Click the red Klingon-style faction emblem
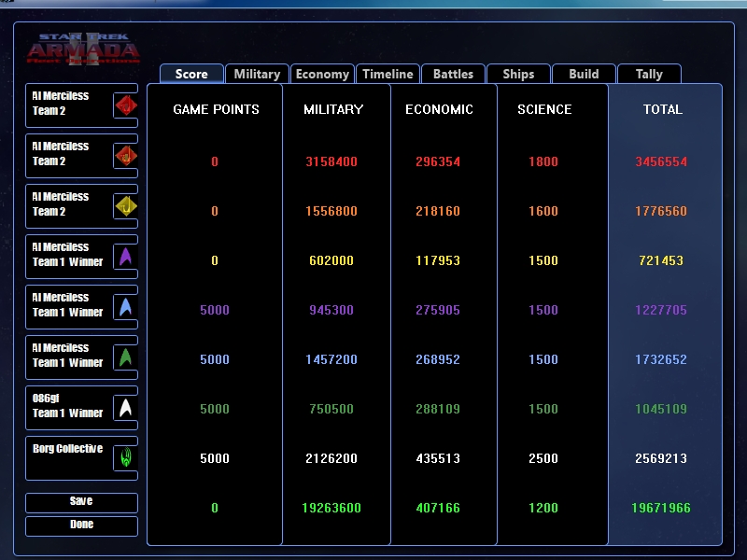Viewport: 747px width, 560px height. pos(125,105)
